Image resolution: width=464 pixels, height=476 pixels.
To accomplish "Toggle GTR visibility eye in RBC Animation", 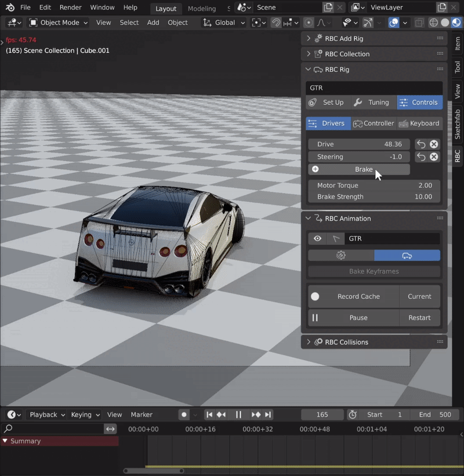I will (318, 239).
